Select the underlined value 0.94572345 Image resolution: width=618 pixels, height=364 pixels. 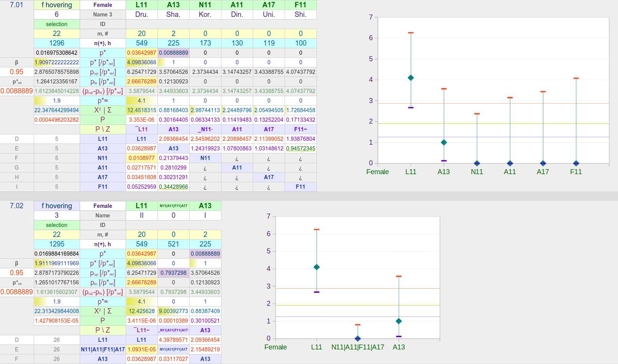[x=300, y=149]
